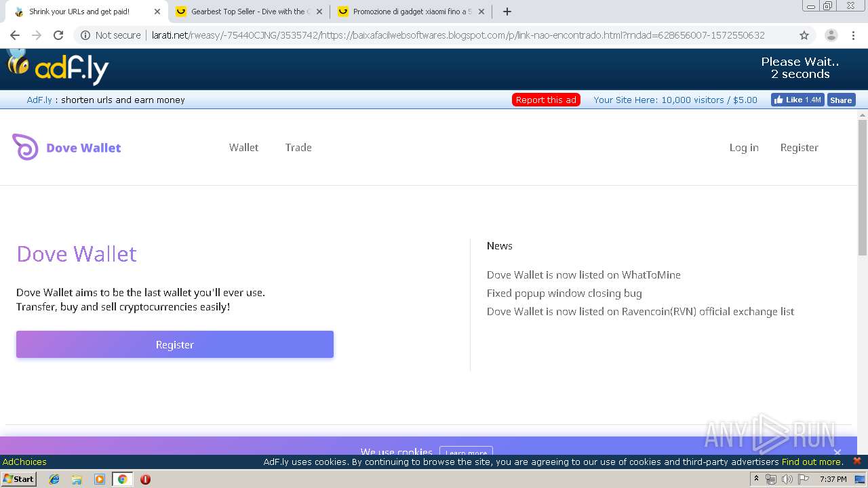Click the Please Wait countdown text
Screen dimensions: 868x488
800,68
